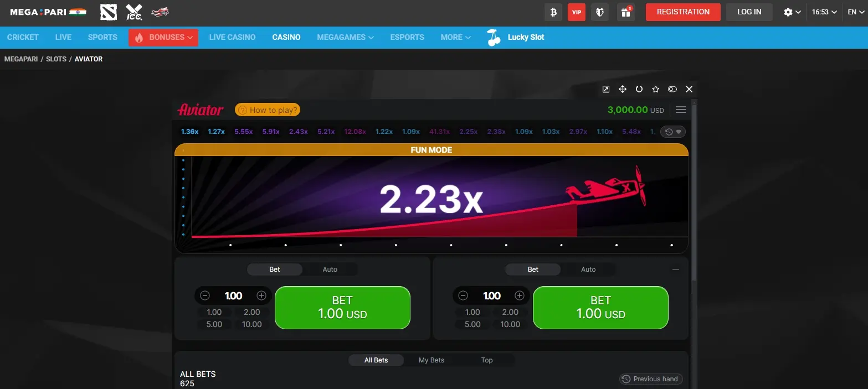The image size is (868, 389).
Task: Switch left panel to Bet mode
Action: (275, 269)
